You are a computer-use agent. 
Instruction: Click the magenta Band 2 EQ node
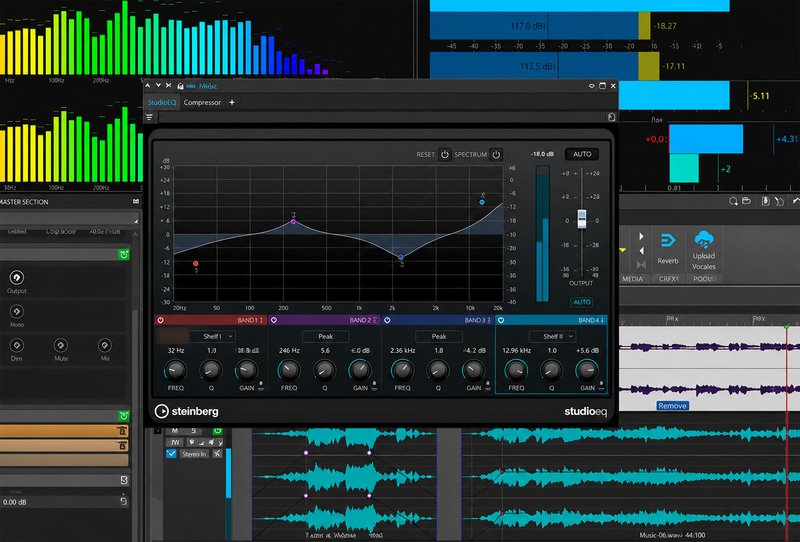pos(293,221)
